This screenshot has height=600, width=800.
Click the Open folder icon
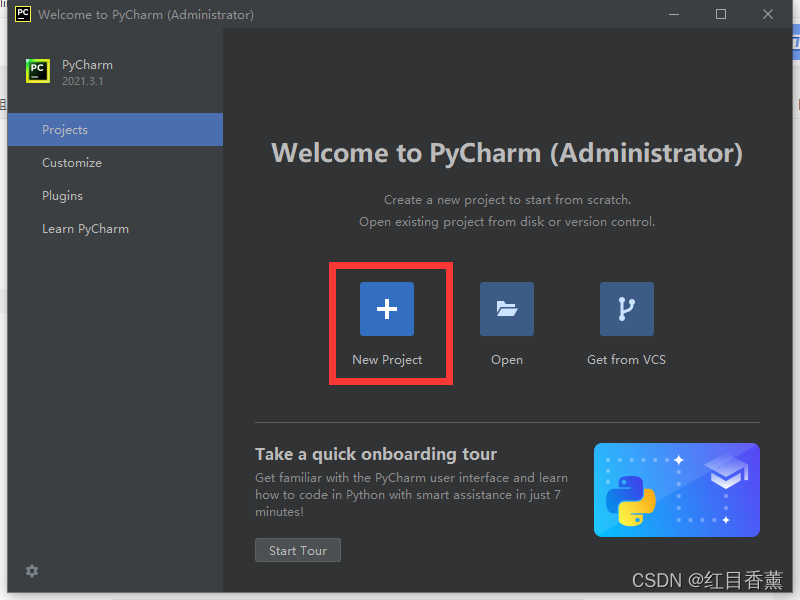point(507,309)
